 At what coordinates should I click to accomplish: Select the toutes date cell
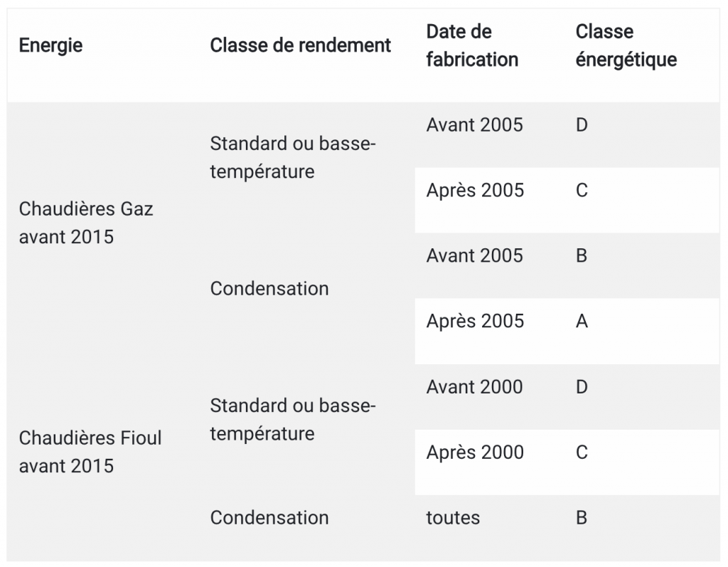click(453, 518)
